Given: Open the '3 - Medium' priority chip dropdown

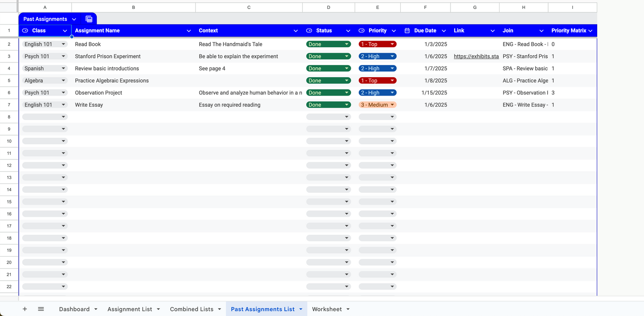Looking at the screenshot, I should (377, 105).
